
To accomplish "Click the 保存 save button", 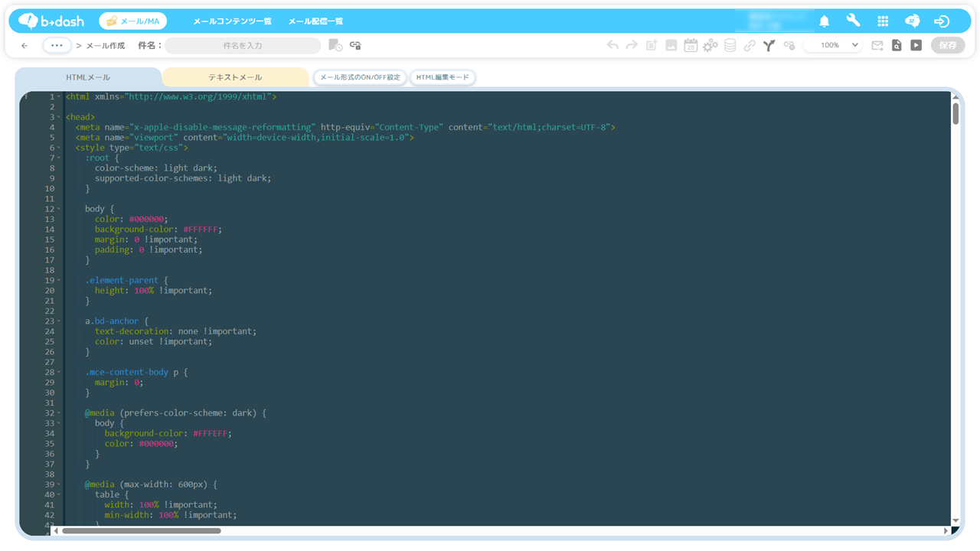I will click(948, 45).
